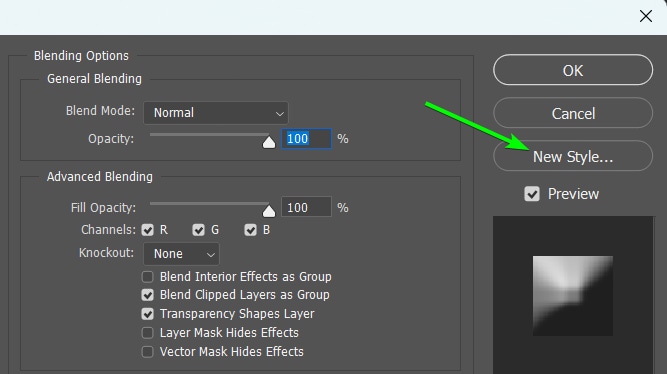This screenshot has height=374, width=667.
Task: Toggle the Preview checkbox
Action: [x=532, y=194]
